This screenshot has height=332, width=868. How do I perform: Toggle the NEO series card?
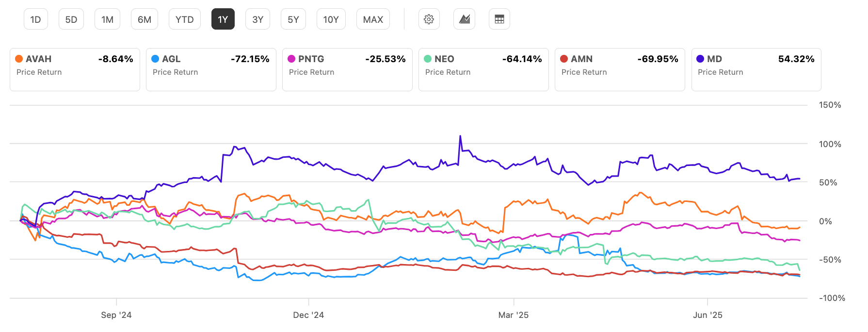(x=483, y=69)
